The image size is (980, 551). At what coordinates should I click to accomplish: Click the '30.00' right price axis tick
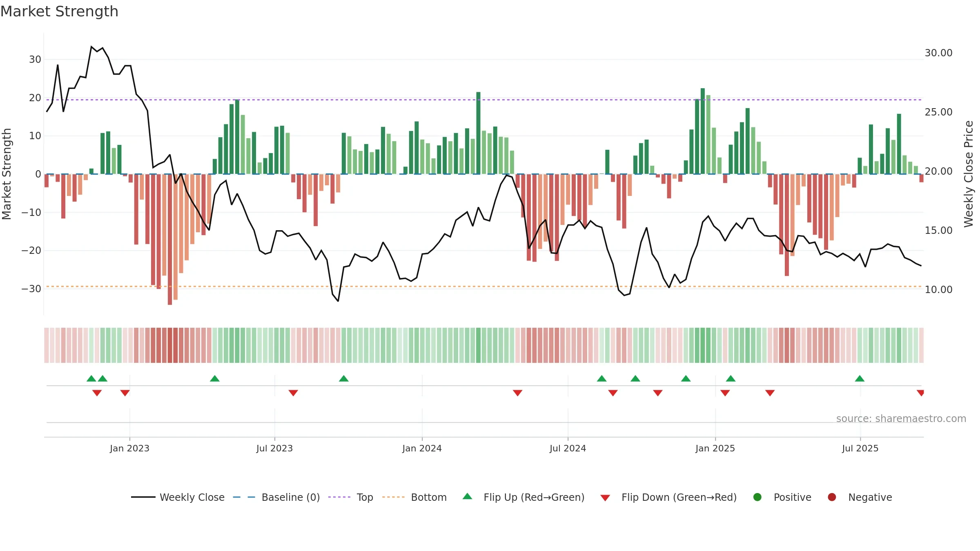(938, 53)
